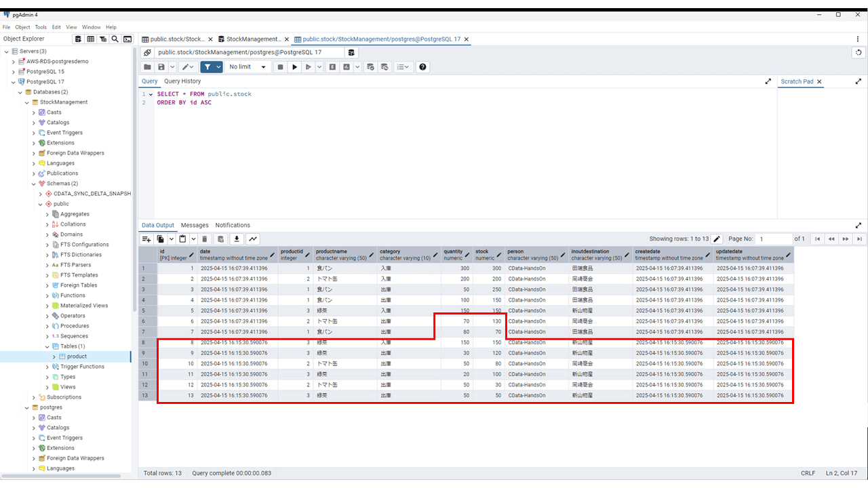Run the query with Execute button
868x488 pixels.
[294, 67]
